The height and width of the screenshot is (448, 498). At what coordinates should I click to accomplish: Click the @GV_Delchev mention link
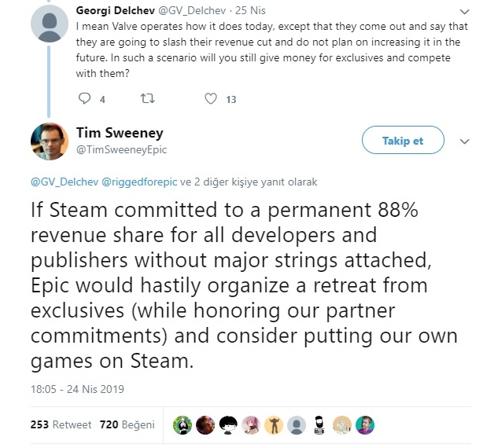coord(63,182)
